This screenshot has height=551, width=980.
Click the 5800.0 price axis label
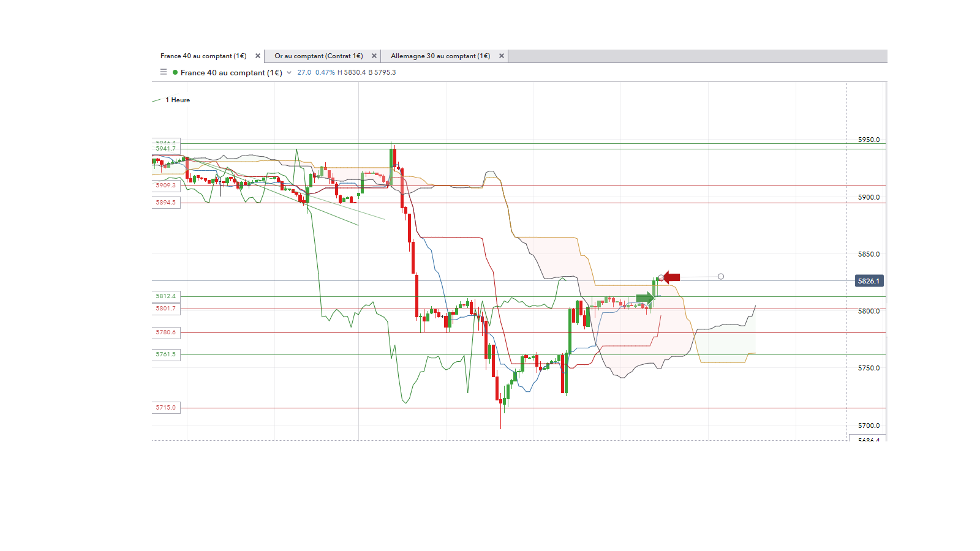pyautogui.click(x=869, y=311)
